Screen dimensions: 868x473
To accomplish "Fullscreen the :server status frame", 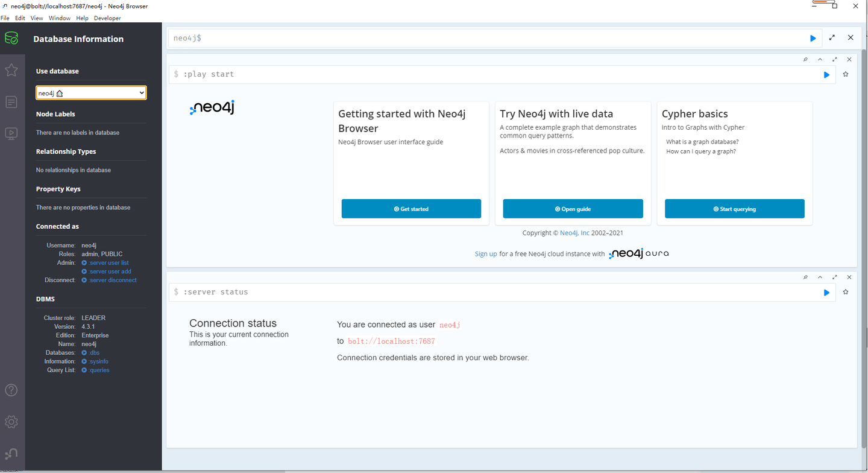I will [835, 277].
